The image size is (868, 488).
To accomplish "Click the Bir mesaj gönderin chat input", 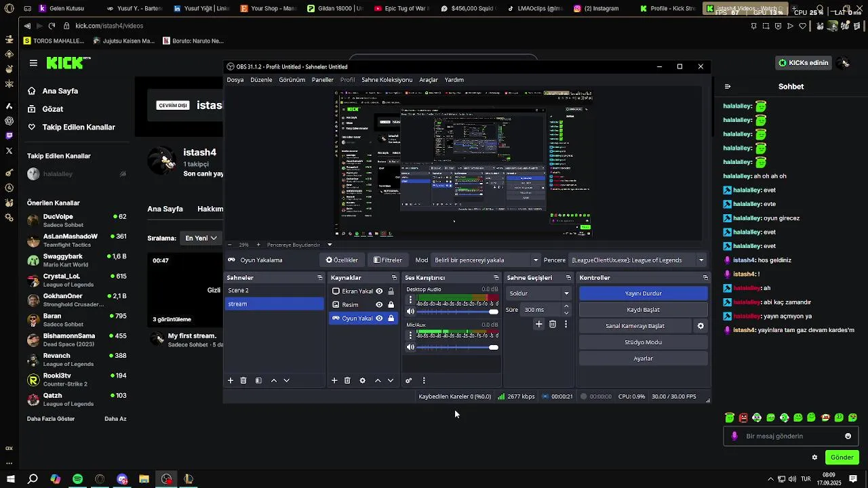I will (x=790, y=436).
